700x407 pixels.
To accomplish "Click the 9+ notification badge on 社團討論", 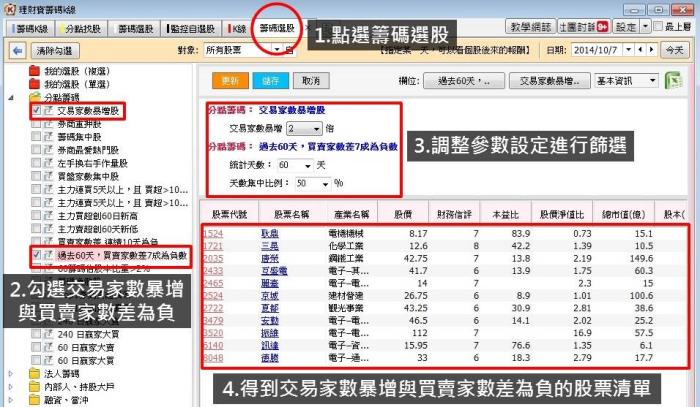I will pyautogui.click(x=602, y=27).
